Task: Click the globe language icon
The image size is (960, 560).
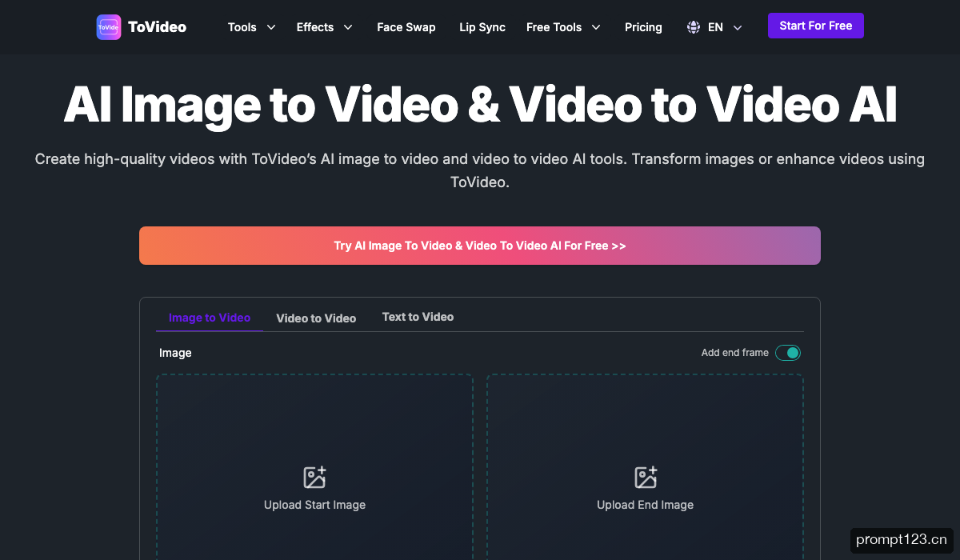Action: point(694,27)
